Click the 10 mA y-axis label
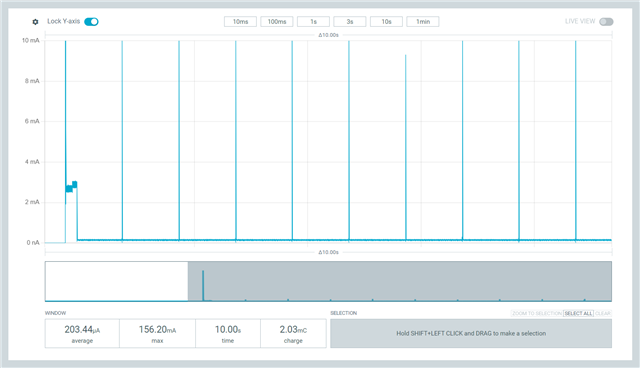Image resolution: width=640 pixels, height=368 pixels. (31, 40)
